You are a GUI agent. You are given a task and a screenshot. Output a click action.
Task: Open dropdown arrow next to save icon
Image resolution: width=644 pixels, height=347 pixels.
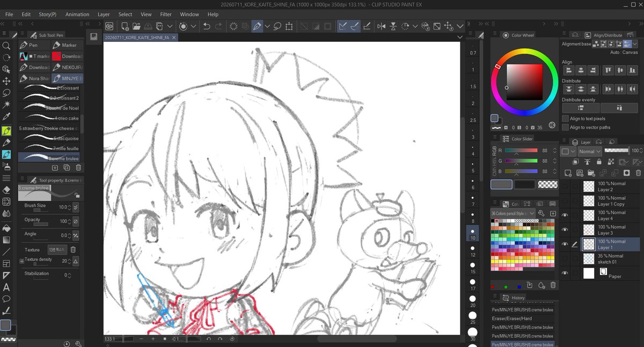pyautogui.click(x=170, y=26)
